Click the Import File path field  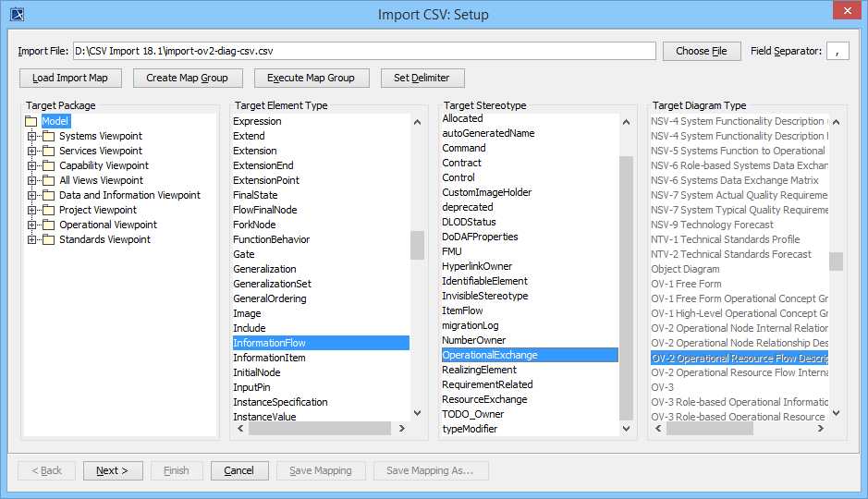pos(364,51)
